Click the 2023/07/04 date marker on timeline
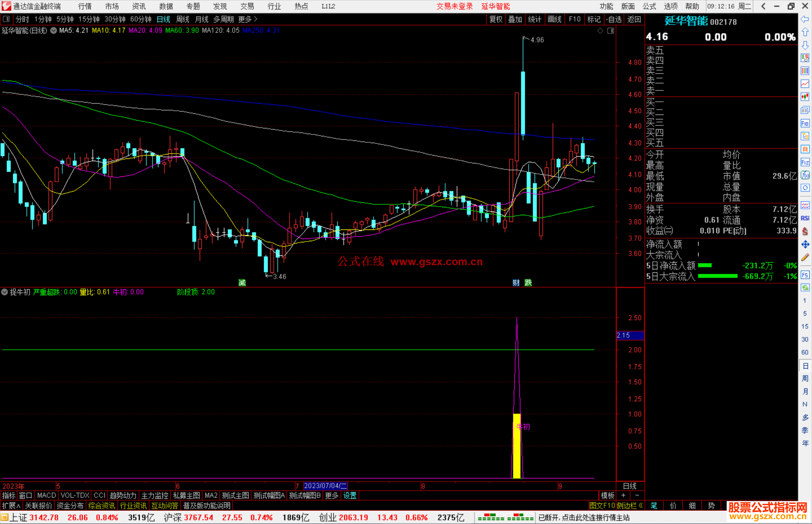This screenshot has height=524, width=812. [x=325, y=486]
